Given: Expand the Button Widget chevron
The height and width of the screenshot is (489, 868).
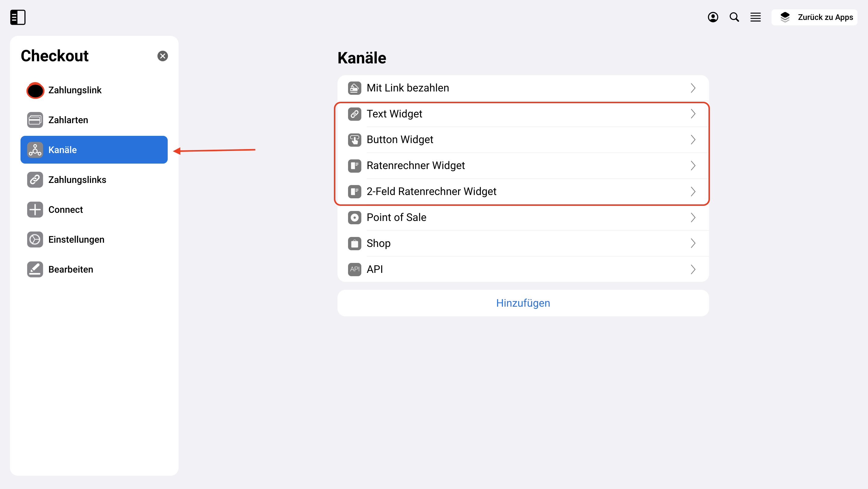Looking at the screenshot, I should tap(693, 140).
